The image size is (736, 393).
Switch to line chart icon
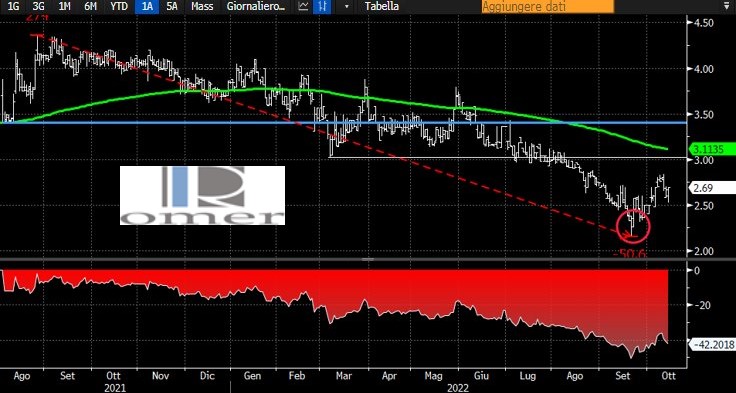(x=304, y=7)
